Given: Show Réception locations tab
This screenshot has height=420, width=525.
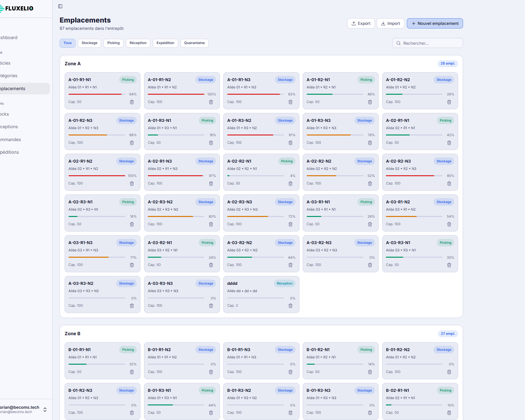Looking at the screenshot, I should (x=138, y=43).
